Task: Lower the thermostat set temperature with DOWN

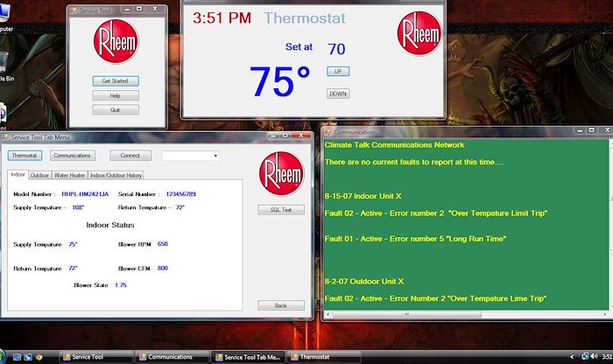Action: 338,94
